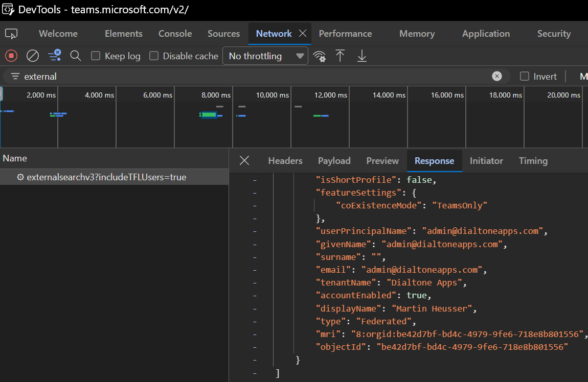Select the Network tab
The image size is (588, 382).
pyautogui.click(x=274, y=34)
